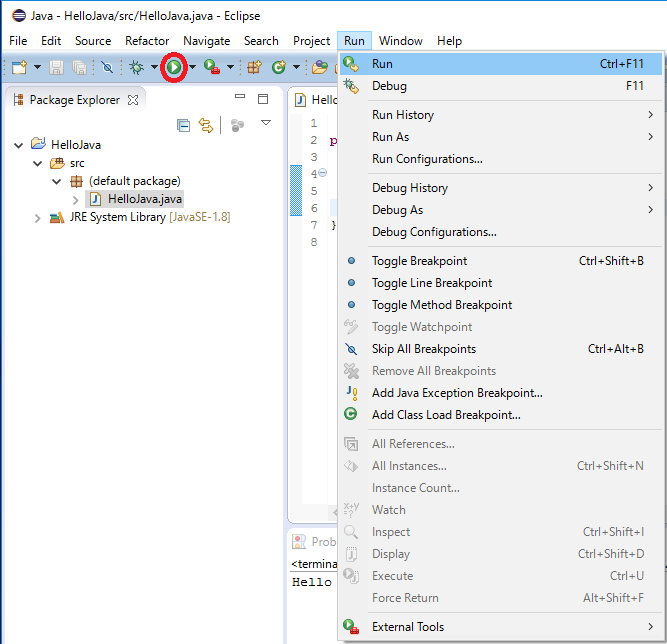Screen dimensions: 667x644
Task: Select HelloJava.java in Package Explorer
Action: (x=135, y=199)
